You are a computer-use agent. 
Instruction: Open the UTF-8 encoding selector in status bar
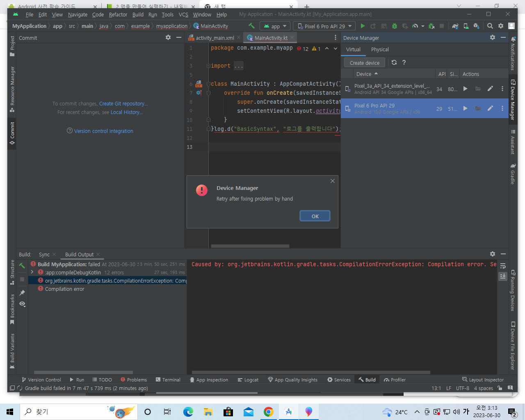click(462, 388)
